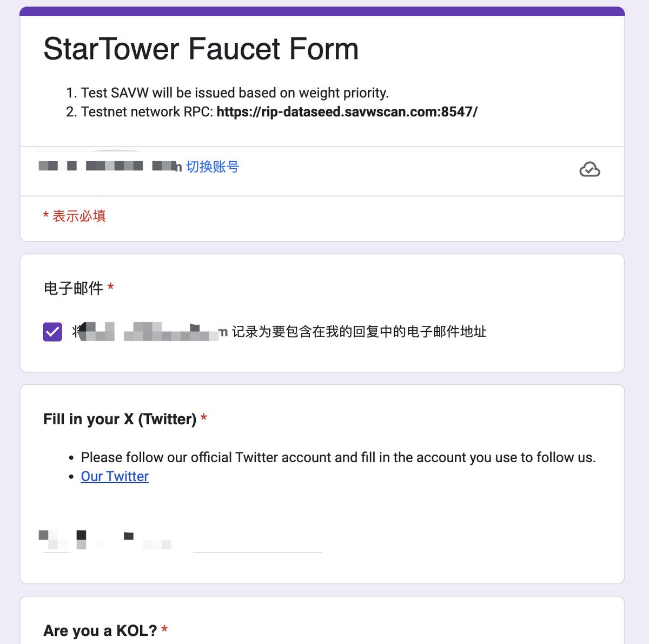Click the Test SAVW weight priority line
The width and height of the screenshot is (649, 644).
[x=235, y=93]
